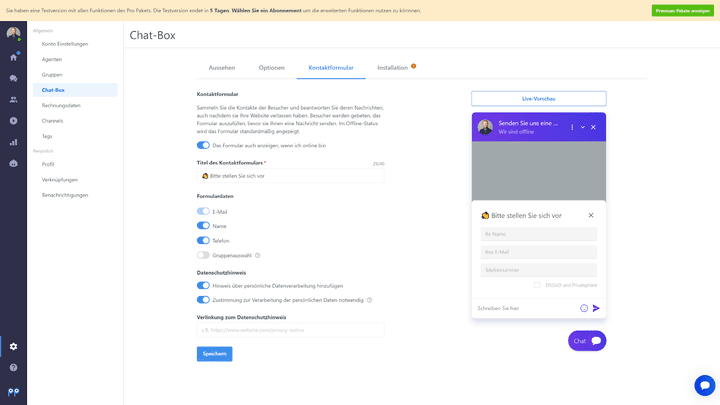Open Konto Einstellungen in the settings menu
This screenshot has width=720, height=405.
point(65,44)
